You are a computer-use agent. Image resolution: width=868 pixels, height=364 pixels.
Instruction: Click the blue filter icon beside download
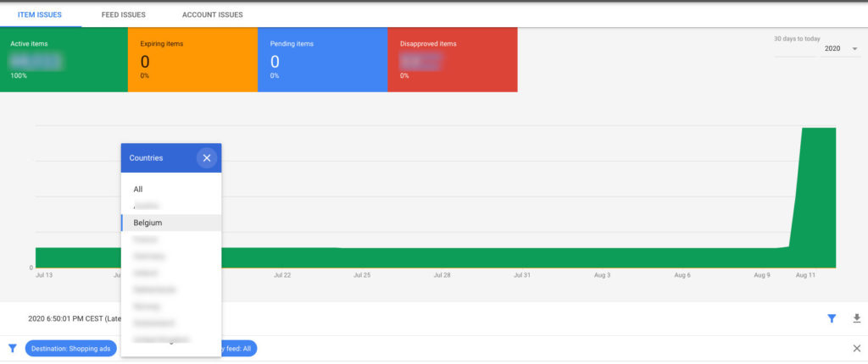(832, 318)
